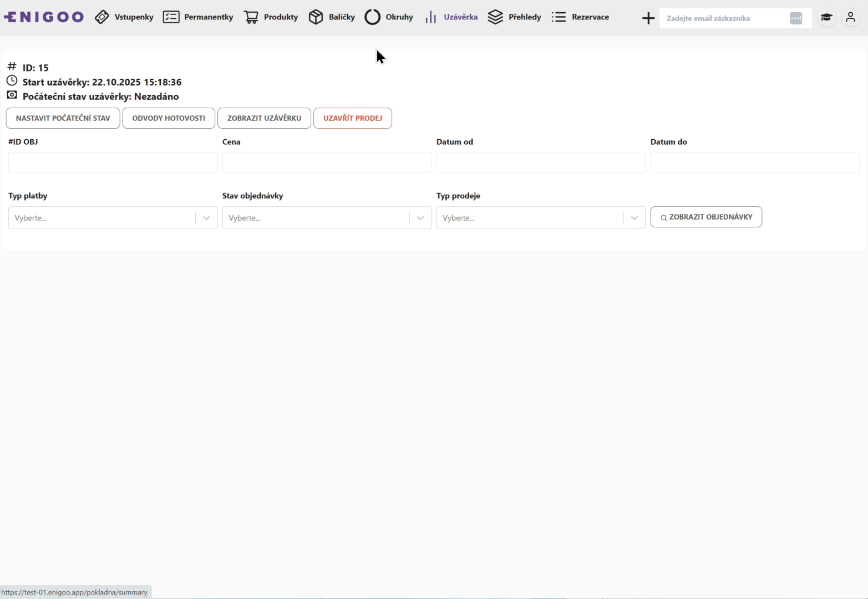Viewport: 868px width, 599px height.
Task: Open Produkty shopping cart section
Action: 271,17
